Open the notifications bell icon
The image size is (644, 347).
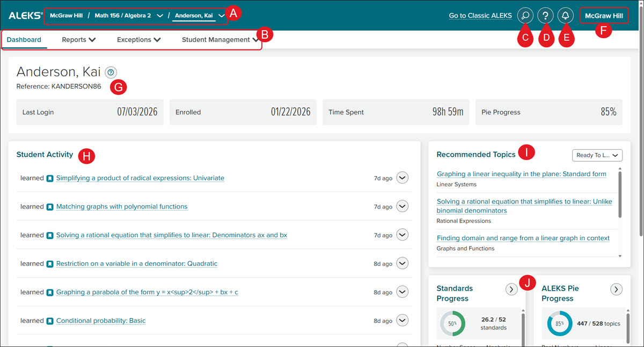565,16
